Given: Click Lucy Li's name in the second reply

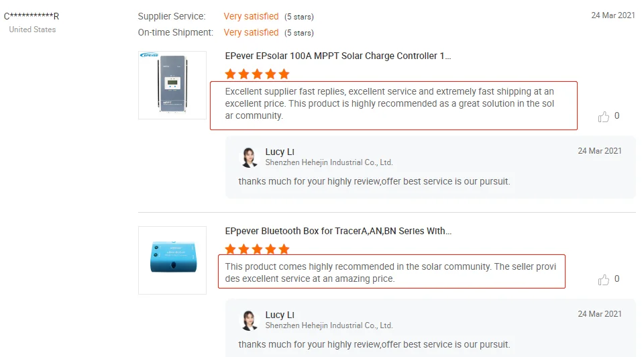Looking at the screenshot, I should (x=280, y=315).
